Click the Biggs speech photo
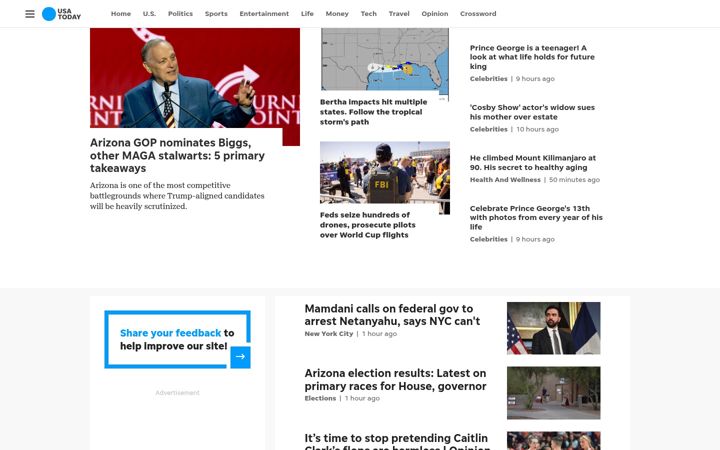Image resolution: width=720 pixels, height=450 pixels. point(195,78)
